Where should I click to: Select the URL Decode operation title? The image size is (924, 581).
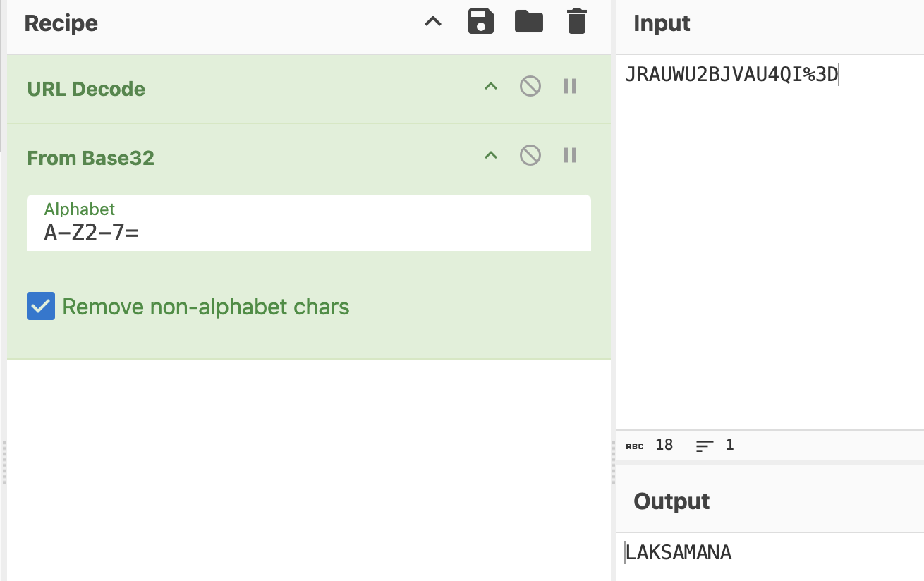click(x=86, y=89)
